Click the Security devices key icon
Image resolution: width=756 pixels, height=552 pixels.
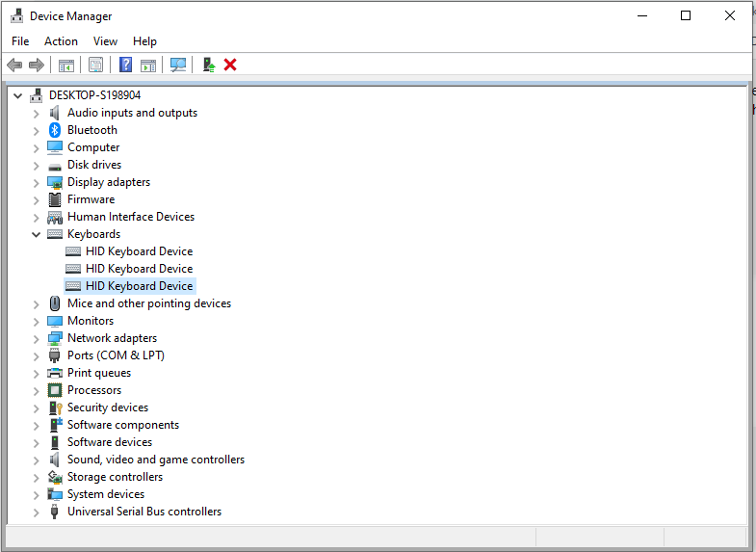(x=56, y=407)
